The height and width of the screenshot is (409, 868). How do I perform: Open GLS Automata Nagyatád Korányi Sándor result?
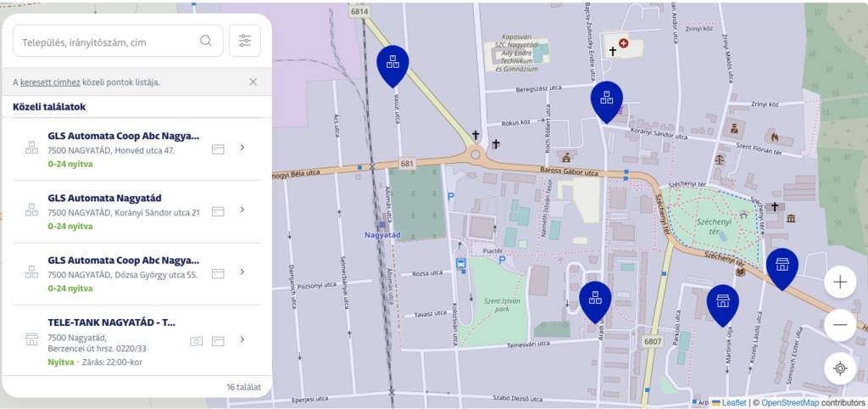click(136, 211)
